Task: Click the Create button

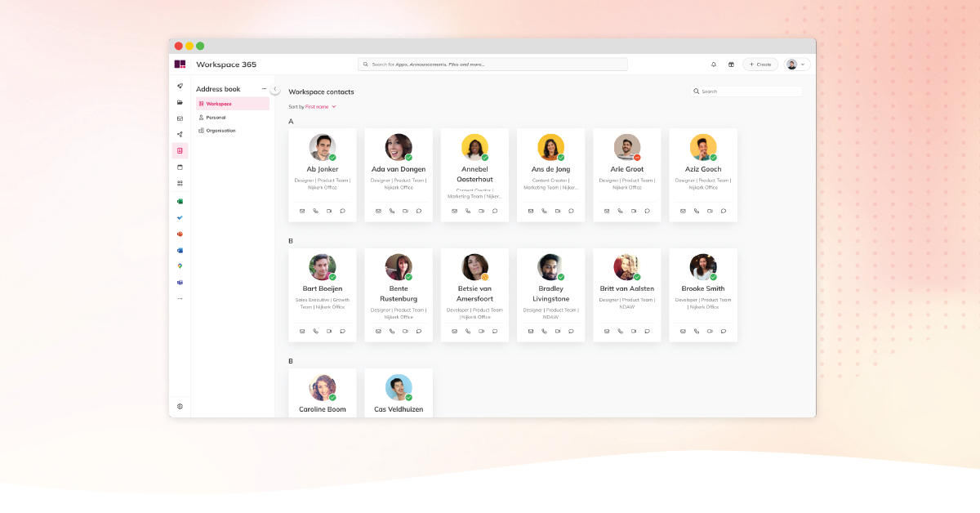Action: (x=760, y=64)
